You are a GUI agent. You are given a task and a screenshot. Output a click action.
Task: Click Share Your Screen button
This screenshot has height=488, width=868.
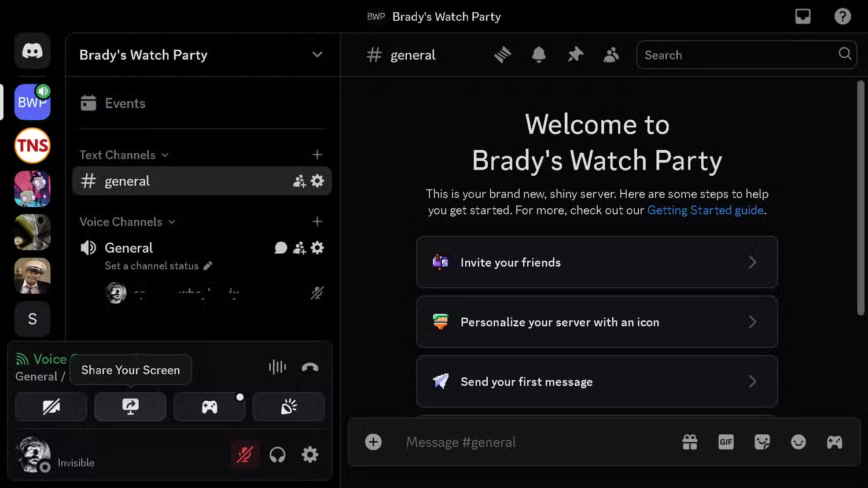coord(130,406)
